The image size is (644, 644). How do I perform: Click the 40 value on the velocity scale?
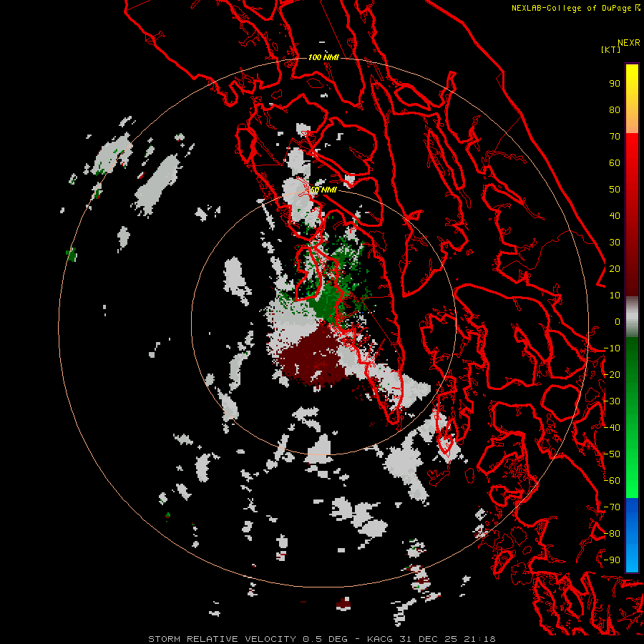click(615, 215)
